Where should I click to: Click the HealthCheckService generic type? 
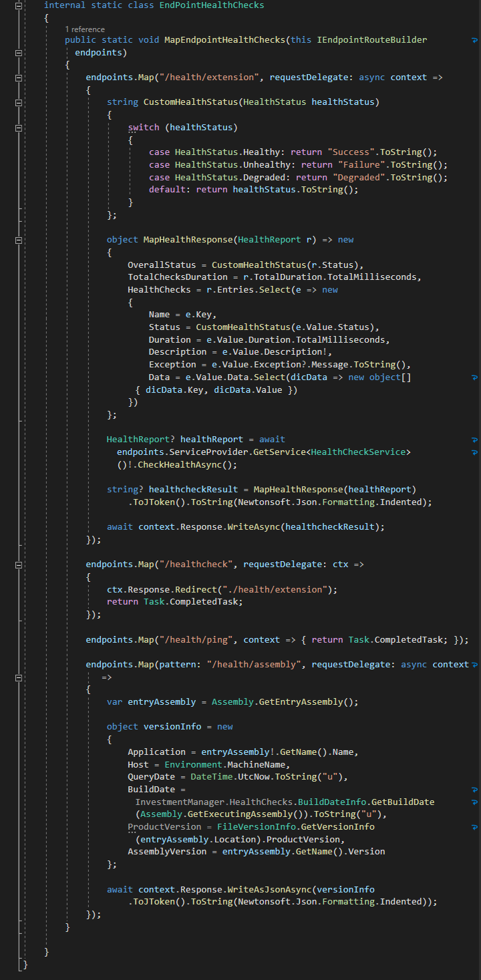358,452
